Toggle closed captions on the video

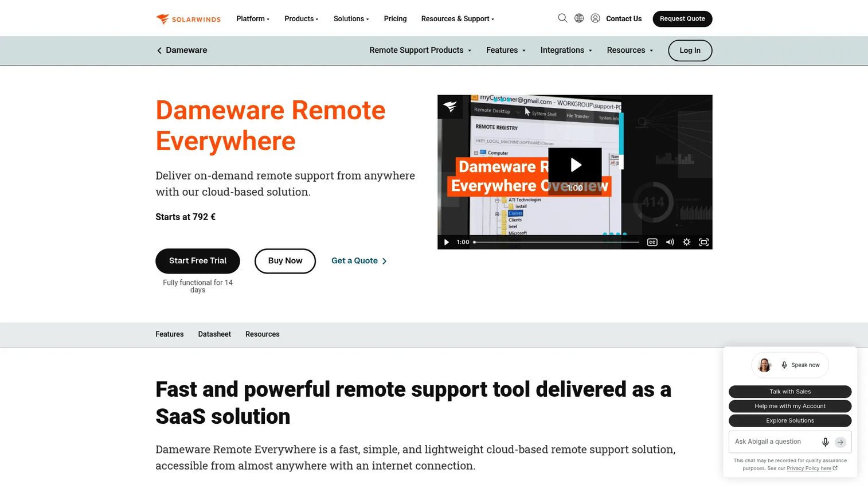[x=652, y=242]
